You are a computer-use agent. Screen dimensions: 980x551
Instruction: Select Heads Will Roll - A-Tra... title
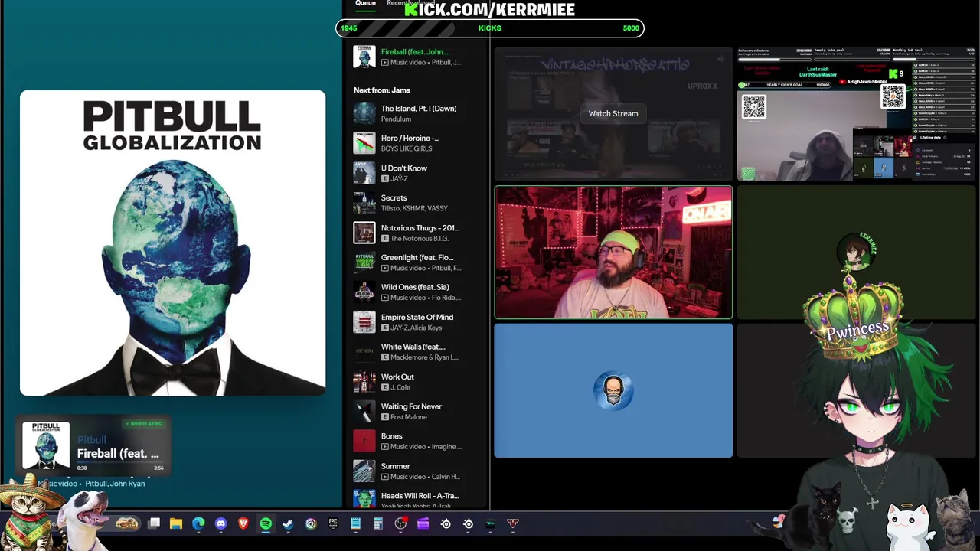[x=420, y=496]
